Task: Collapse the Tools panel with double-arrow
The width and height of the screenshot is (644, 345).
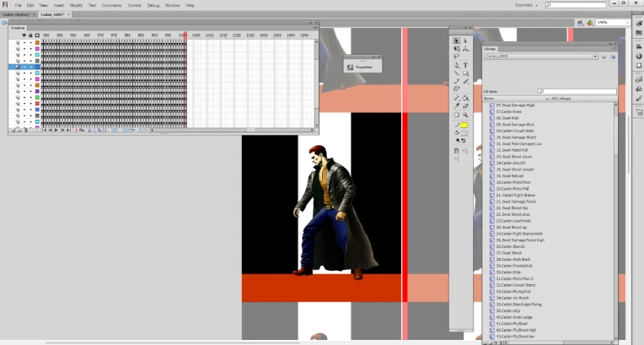Action: 465,28
